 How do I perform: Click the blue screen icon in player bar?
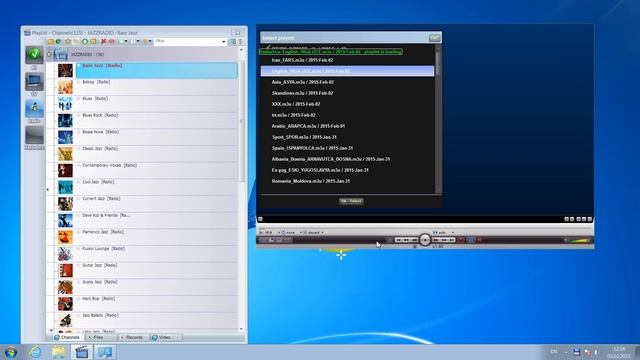(x=471, y=240)
